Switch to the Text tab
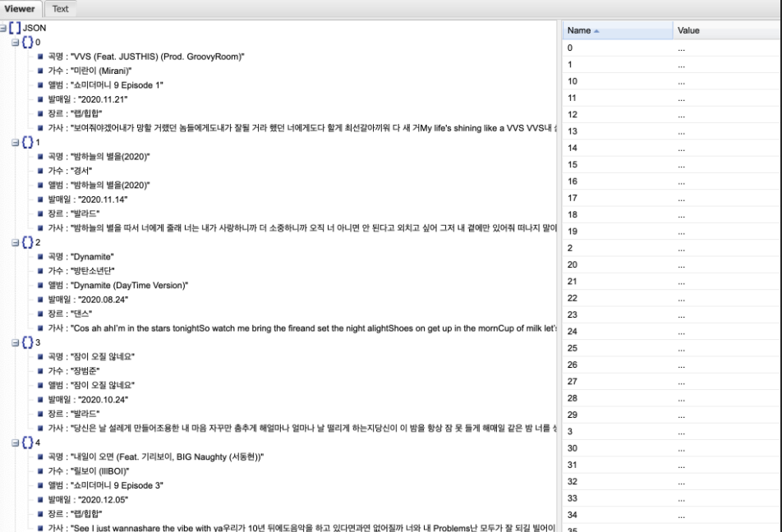This screenshot has width=782, height=532. pos(60,9)
